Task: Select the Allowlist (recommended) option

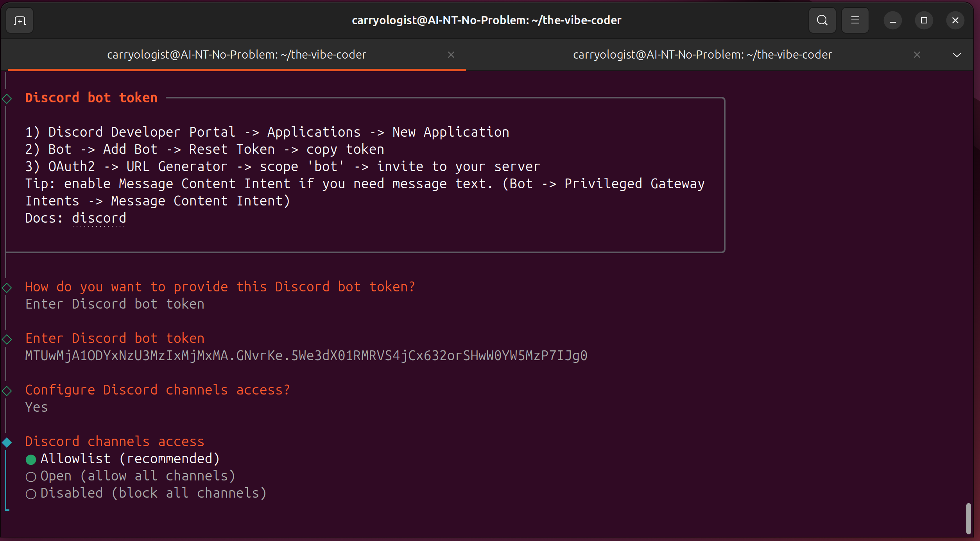Action: pos(123,459)
